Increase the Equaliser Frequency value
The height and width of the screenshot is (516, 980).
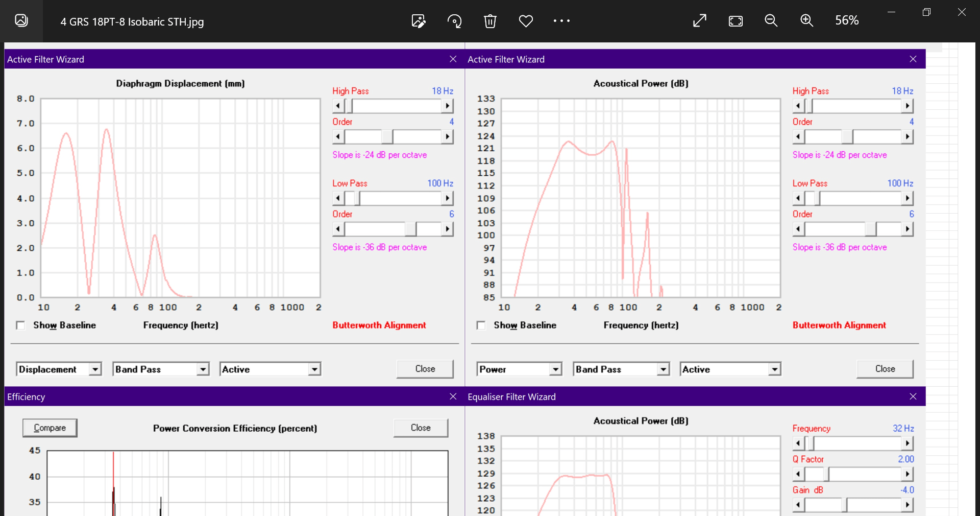click(908, 443)
